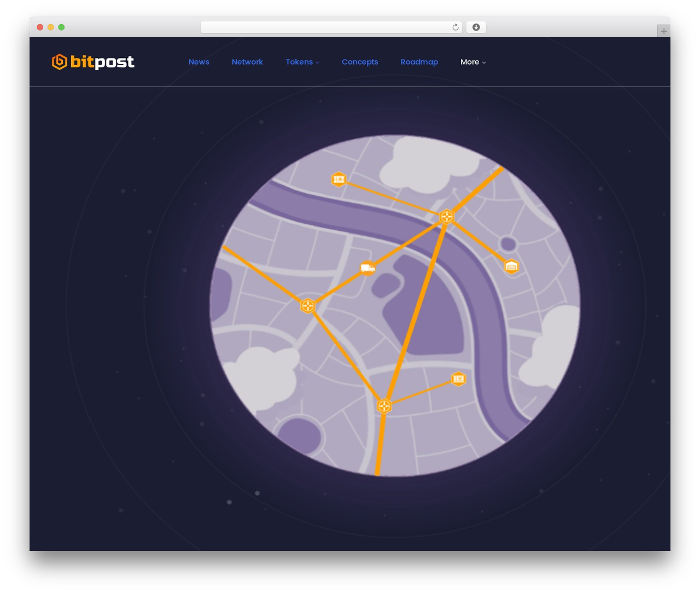
Task: Close the browser window with the red button
Action: (40, 27)
